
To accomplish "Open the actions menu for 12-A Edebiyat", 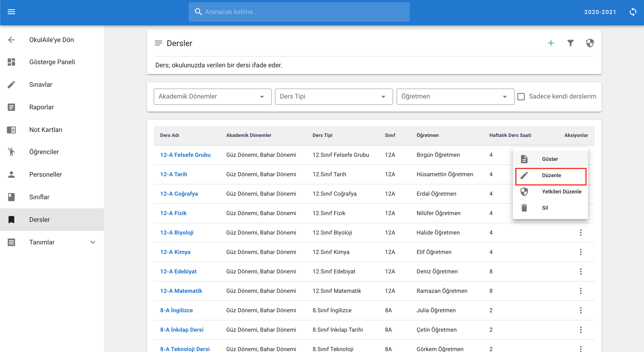I will (580, 271).
